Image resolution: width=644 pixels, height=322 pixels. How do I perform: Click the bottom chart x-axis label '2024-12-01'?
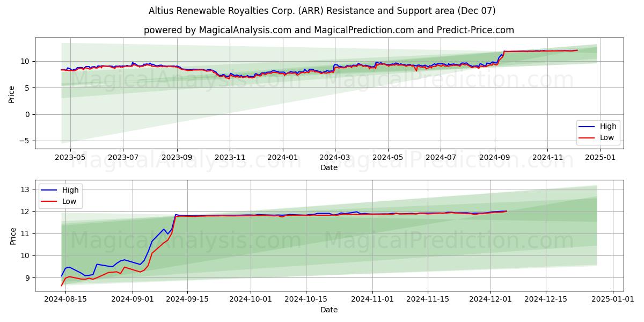coord(491,299)
